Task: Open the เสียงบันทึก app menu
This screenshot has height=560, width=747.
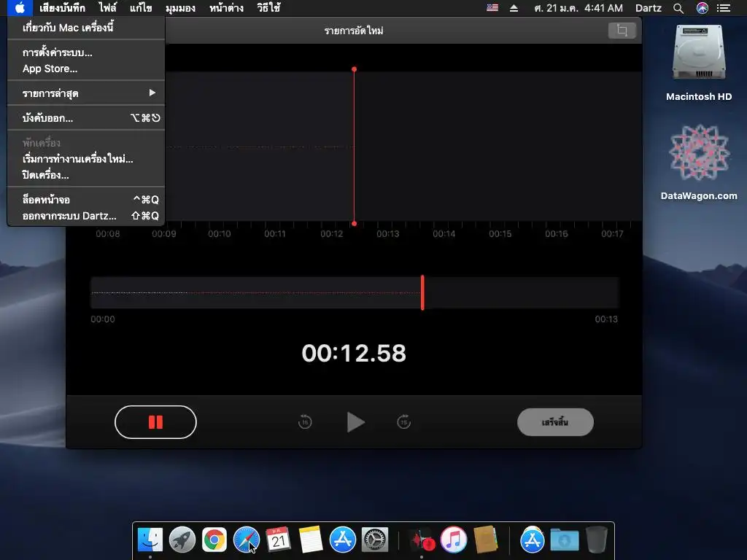Action: 63,8
